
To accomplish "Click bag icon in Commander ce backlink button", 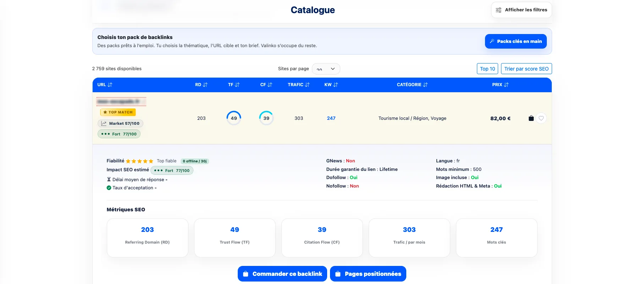I will (x=246, y=274).
